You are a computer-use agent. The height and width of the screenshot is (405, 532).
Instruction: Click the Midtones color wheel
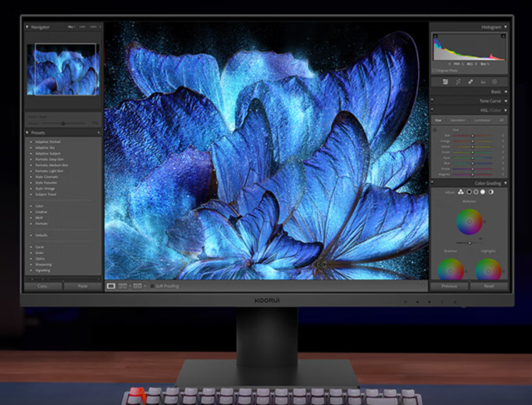click(469, 222)
